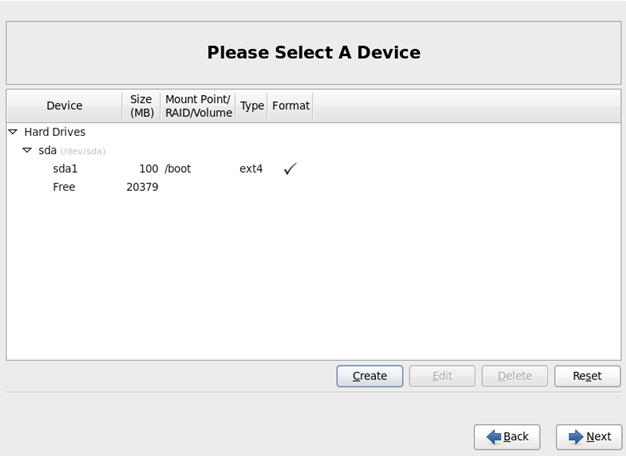Click the Next arrow icon
Screen dimensions: 626x456
click(576, 437)
